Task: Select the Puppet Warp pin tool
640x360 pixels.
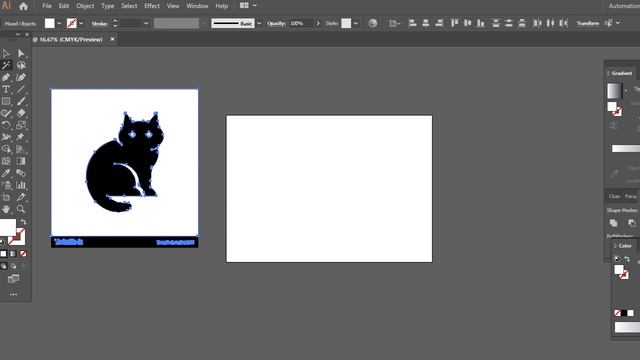Action: coord(21,137)
